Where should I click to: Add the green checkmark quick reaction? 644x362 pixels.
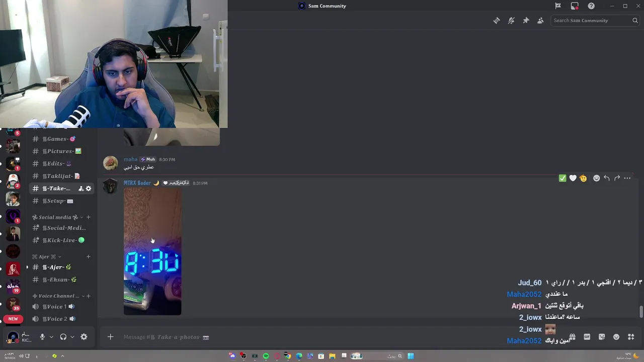[562, 178]
